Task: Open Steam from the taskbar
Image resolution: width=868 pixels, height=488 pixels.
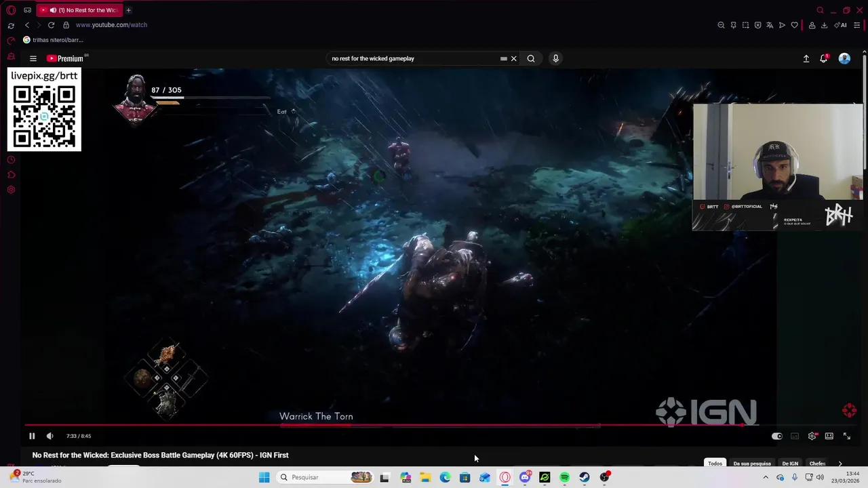Action: point(585,477)
